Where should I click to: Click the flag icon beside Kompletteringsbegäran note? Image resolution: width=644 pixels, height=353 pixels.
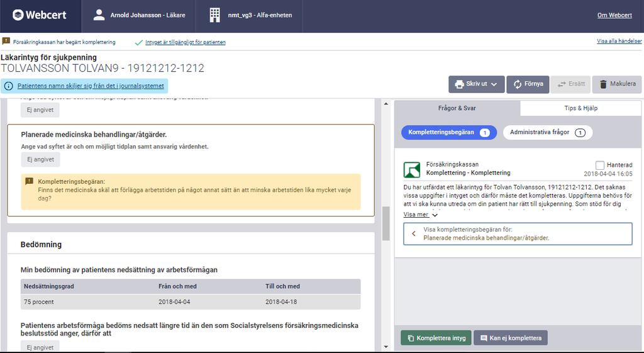click(x=29, y=181)
